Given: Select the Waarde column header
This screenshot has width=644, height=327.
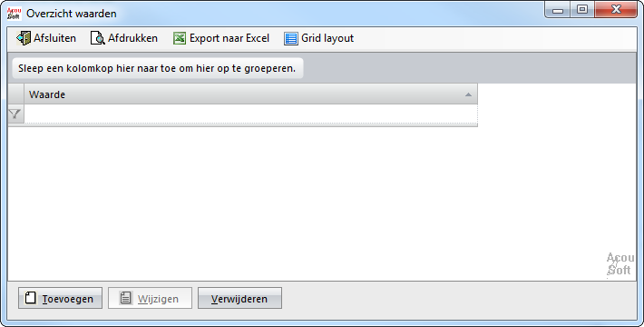Looking at the screenshot, I should pyautogui.click(x=250, y=94).
